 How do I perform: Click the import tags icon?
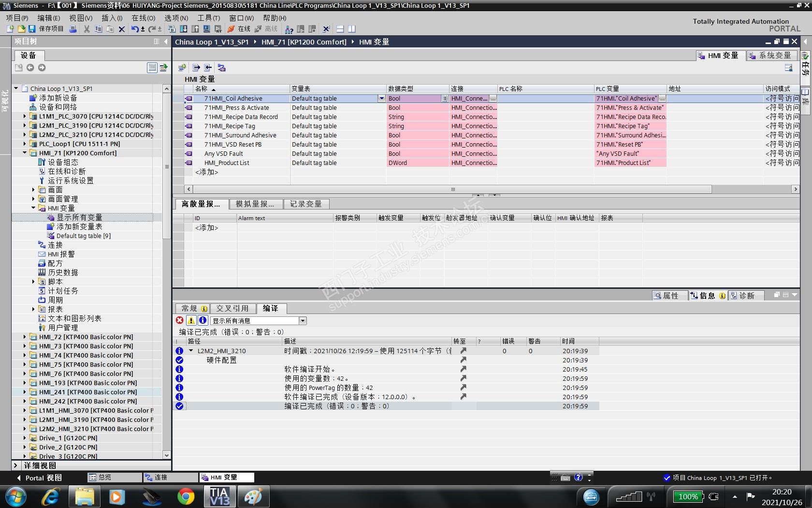[208, 68]
